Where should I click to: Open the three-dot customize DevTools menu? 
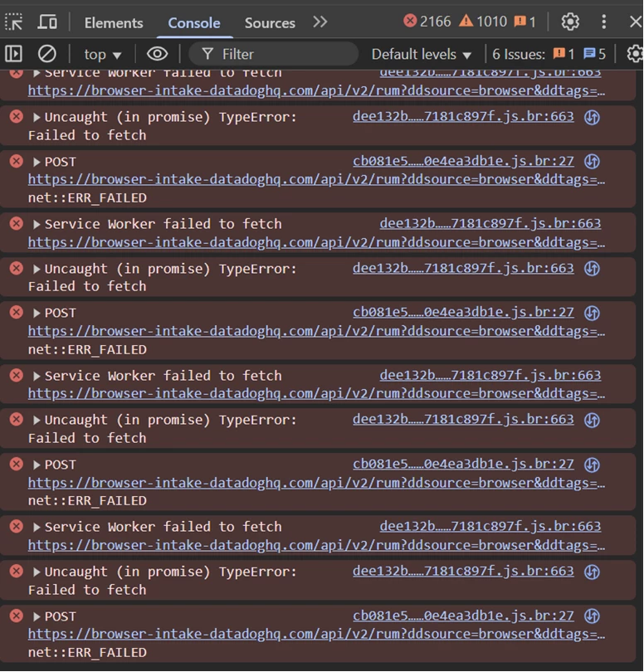coord(603,22)
